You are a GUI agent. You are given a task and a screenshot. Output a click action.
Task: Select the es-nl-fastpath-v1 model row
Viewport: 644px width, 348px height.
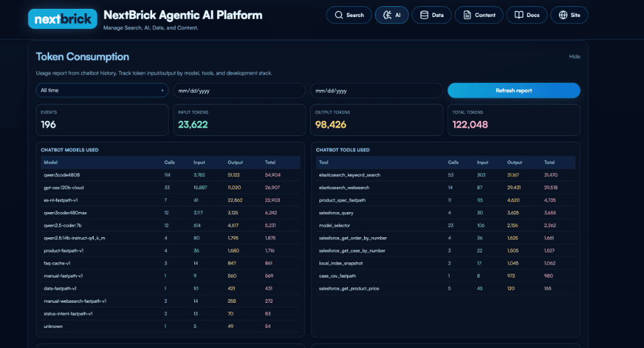click(170, 200)
